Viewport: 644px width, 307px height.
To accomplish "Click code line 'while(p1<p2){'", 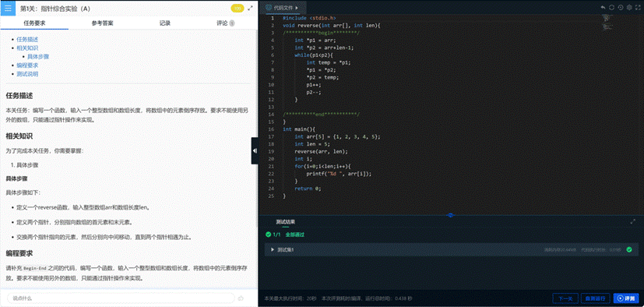I will tap(313, 55).
